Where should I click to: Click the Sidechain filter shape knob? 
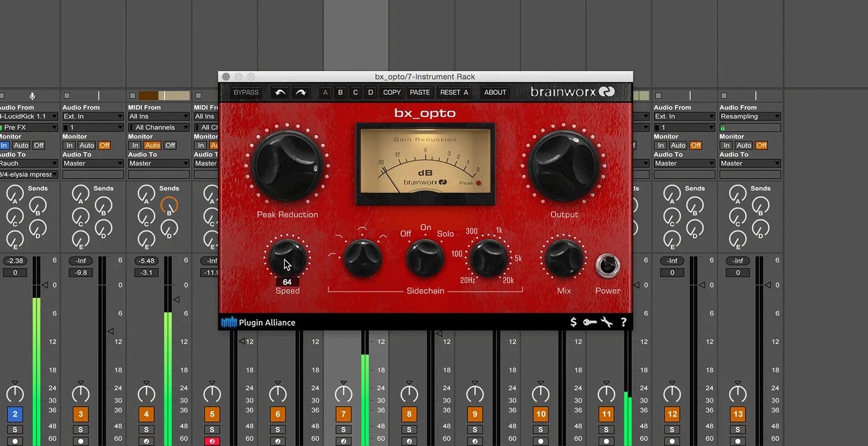click(363, 258)
